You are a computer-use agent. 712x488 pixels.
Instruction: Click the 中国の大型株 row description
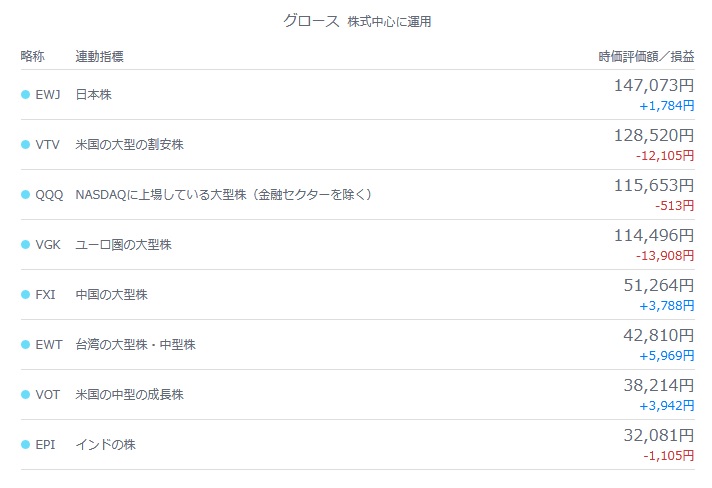[112, 295]
